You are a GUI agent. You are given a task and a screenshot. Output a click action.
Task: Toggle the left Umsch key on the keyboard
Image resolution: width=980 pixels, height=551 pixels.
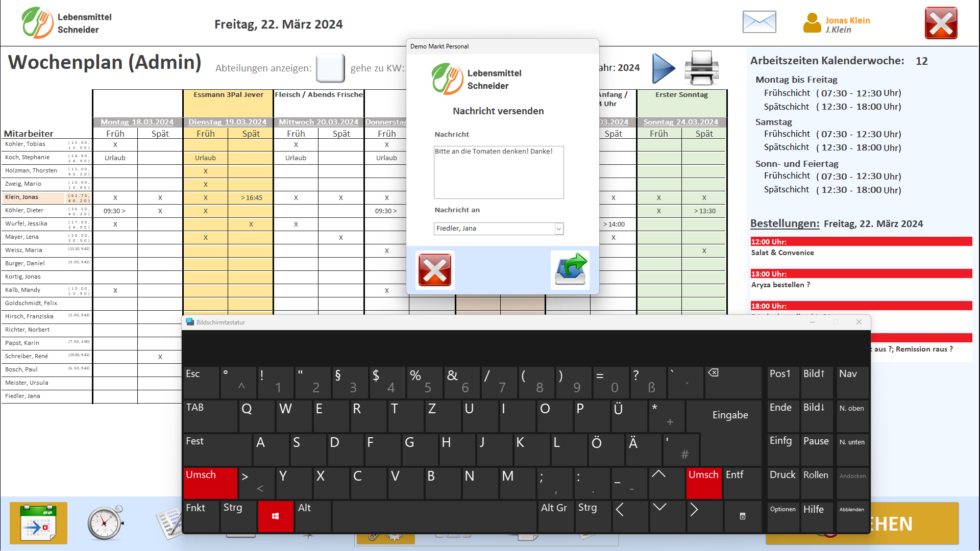tap(210, 482)
